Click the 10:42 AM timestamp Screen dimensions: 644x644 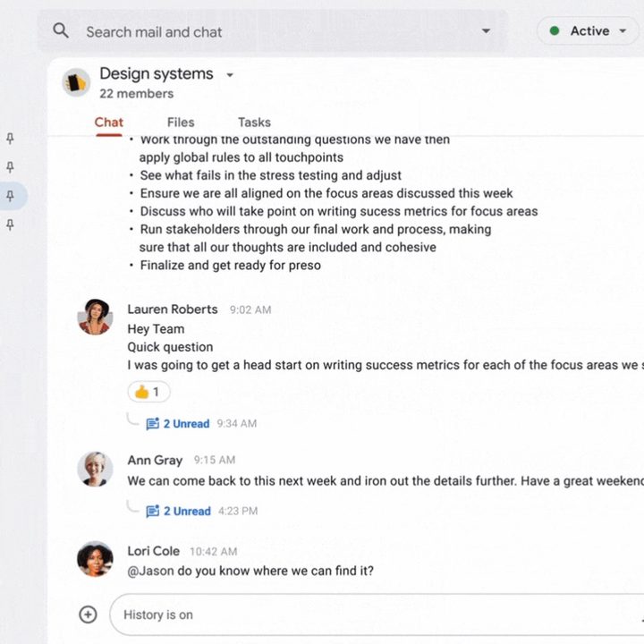coord(214,552)
